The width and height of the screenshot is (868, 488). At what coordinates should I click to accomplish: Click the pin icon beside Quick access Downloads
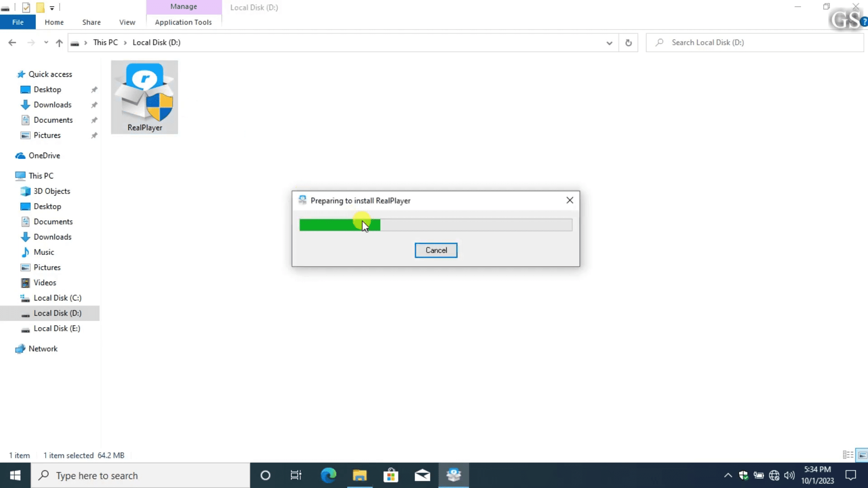tap(94, 105)
